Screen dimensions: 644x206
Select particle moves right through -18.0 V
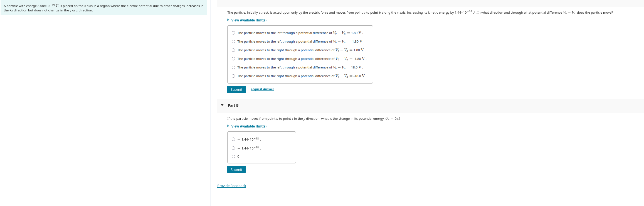(233, 76)
